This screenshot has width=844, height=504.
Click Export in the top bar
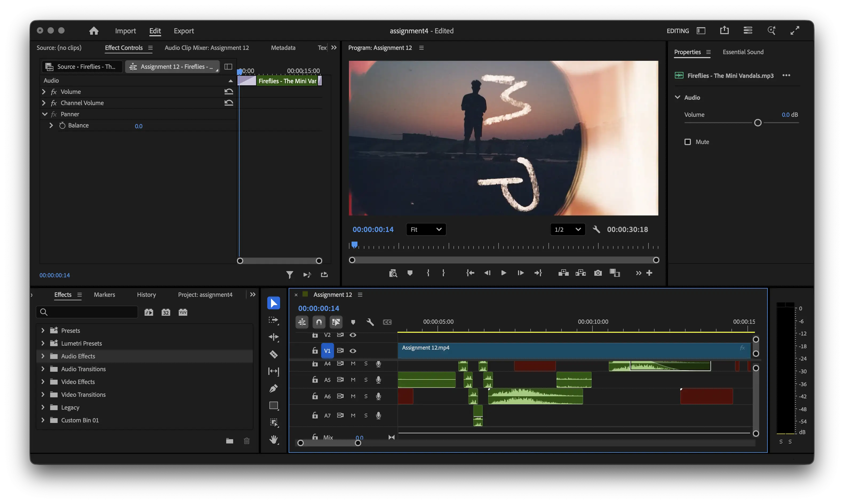pos(184,31)
